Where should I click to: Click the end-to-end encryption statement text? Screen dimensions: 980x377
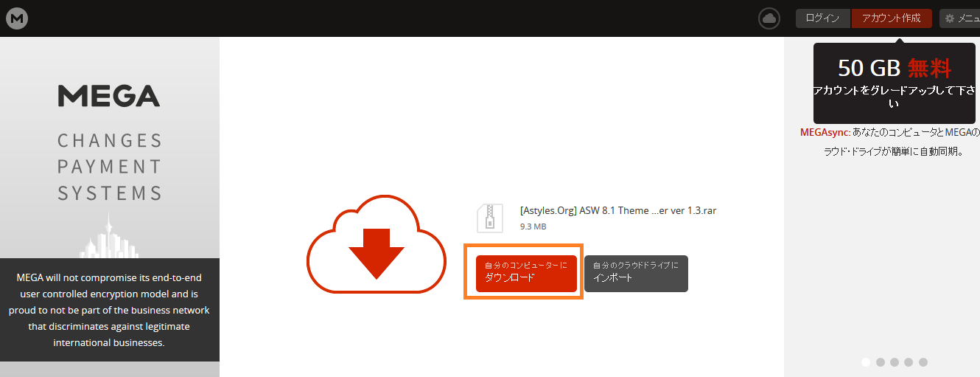coord(110,310)
